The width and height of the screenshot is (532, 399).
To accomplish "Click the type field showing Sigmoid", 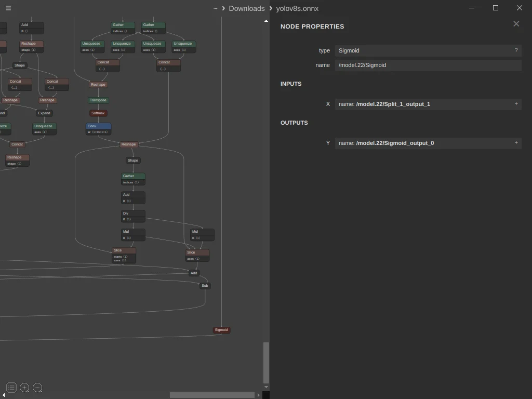I will point(428,50).
